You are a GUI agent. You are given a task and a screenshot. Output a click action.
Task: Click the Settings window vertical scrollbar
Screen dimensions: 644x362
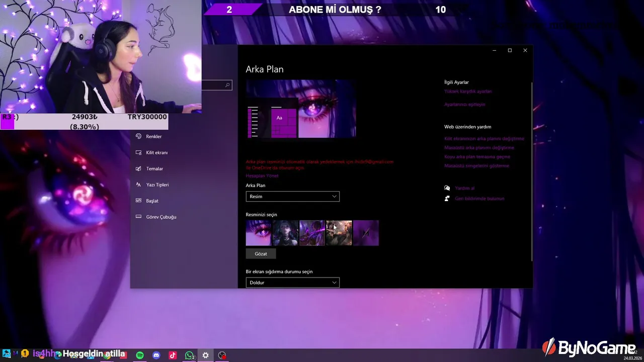click(x=532, y=171)
